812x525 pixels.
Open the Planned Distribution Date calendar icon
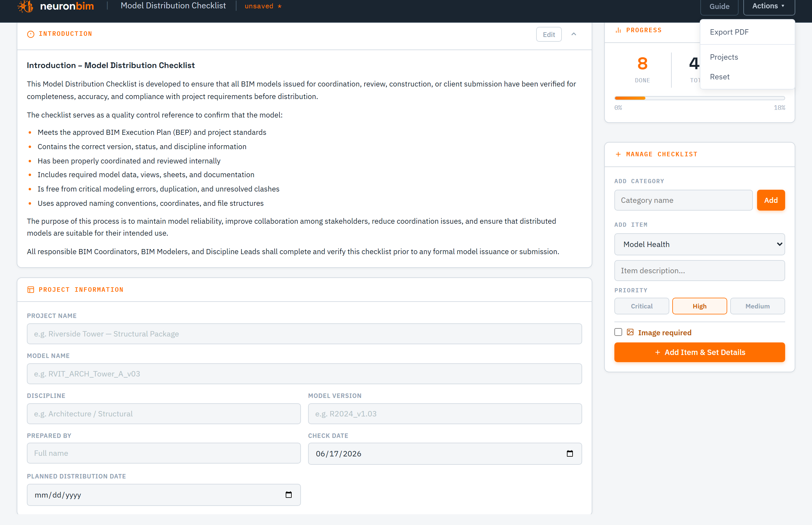tap(289, 495)
